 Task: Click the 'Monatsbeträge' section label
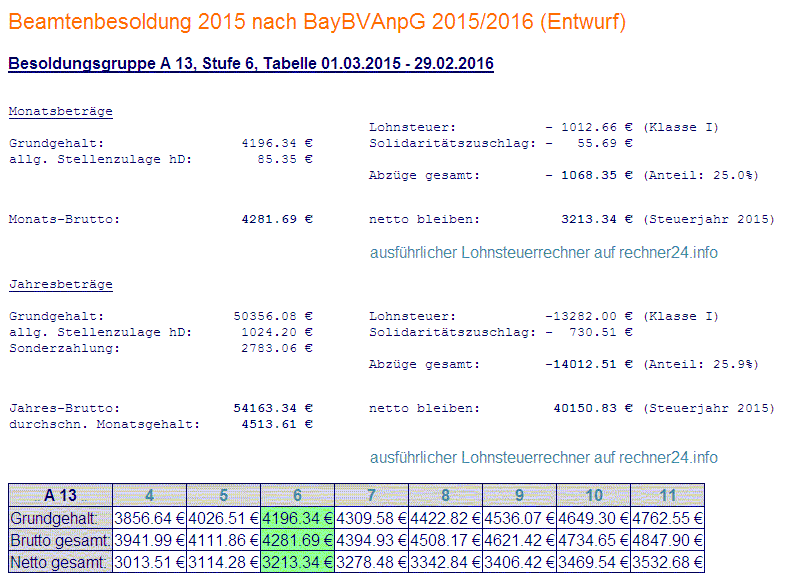[x=60, y=111]
